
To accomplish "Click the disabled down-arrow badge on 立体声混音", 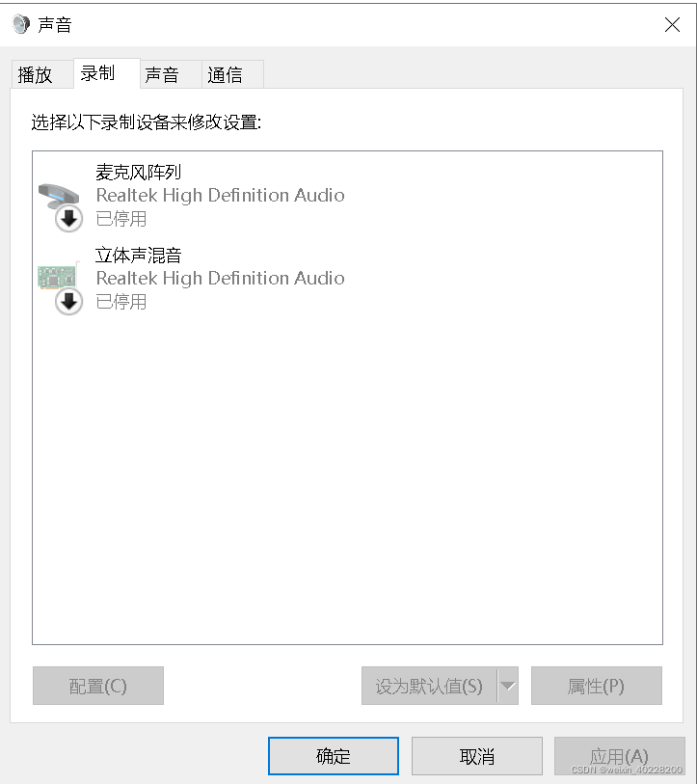I will click(x=68, y=302).
